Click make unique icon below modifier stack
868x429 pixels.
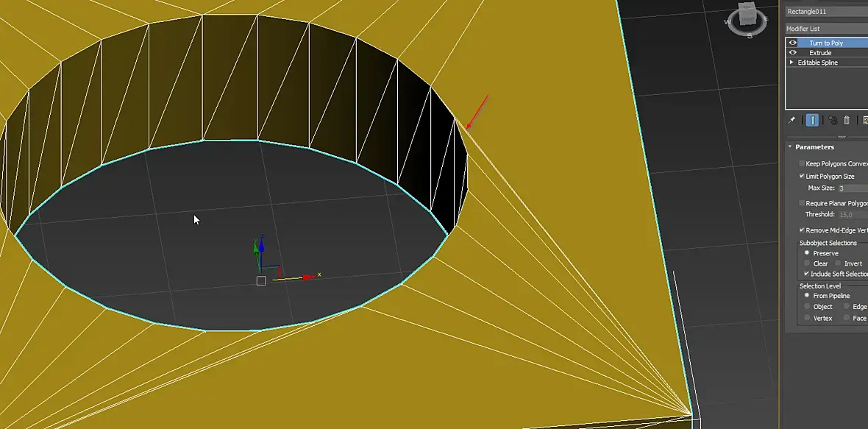pyautogui.click(x=833, y=120)
